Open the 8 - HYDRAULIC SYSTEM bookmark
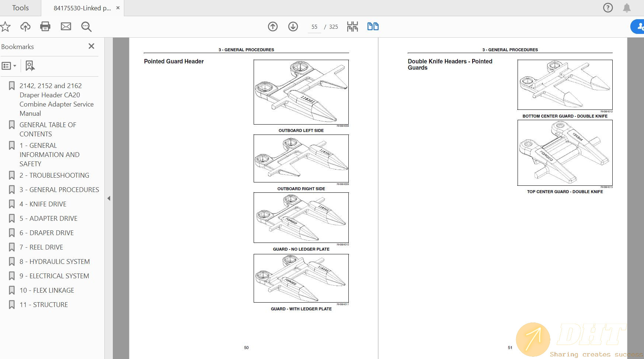This screenshot has width=644, height=359. [x=55, y=261]
